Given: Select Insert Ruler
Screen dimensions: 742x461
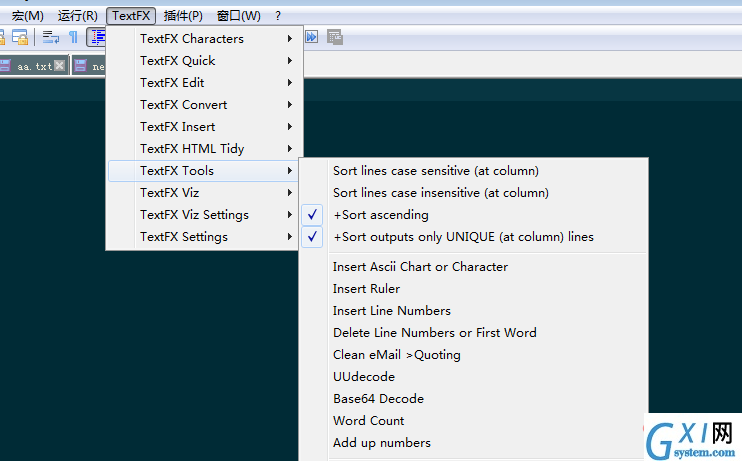Looking at the screenshot, I should point(474,289).
